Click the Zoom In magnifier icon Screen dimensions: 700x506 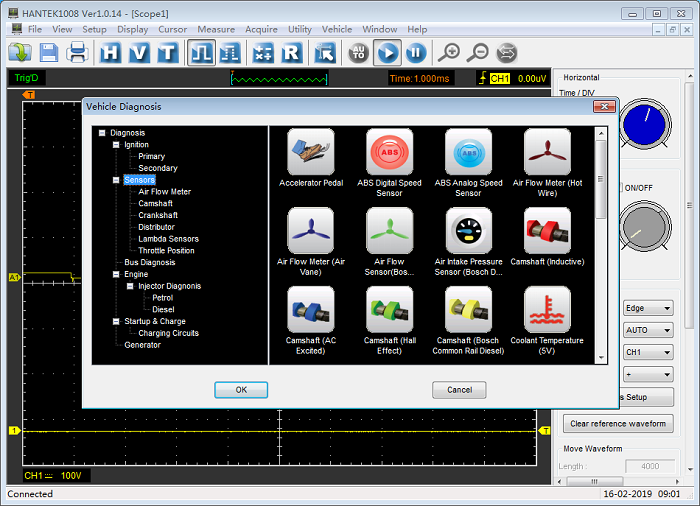click(451, 53)
